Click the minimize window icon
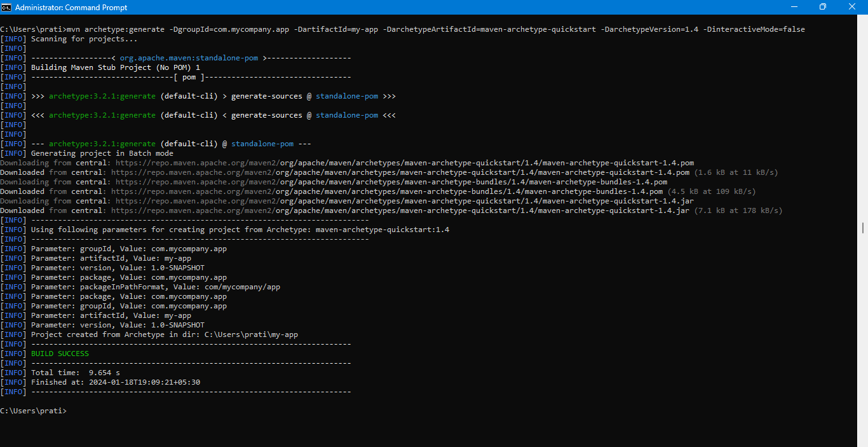Image resolution: width=868 pixels, height=447 pixels. [794, 7]
